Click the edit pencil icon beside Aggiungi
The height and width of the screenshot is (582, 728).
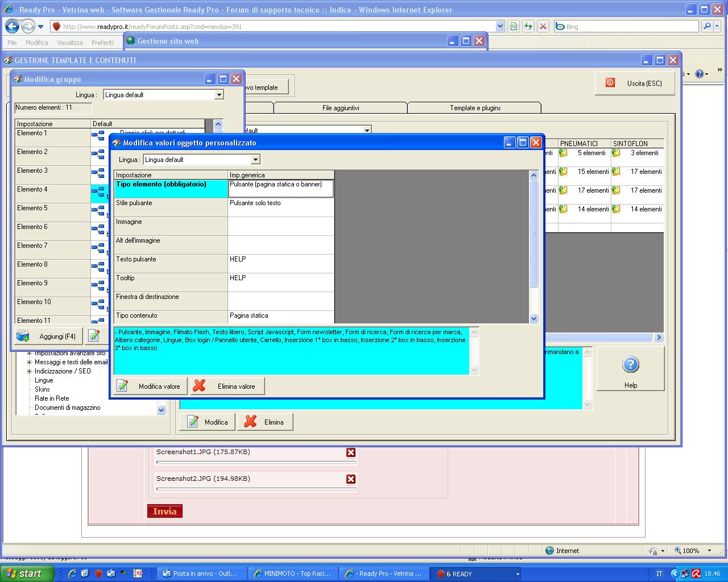pos(94,336)
